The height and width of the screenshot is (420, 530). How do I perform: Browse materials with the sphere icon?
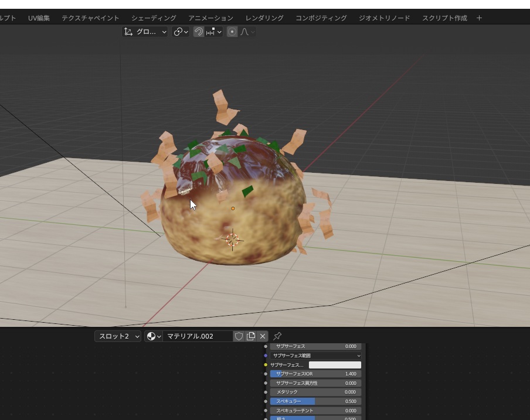tap(154, 336)
